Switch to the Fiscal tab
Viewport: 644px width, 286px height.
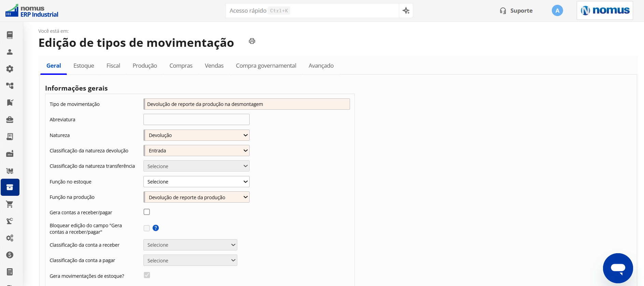pyautogui.click(x=113, y=66)
